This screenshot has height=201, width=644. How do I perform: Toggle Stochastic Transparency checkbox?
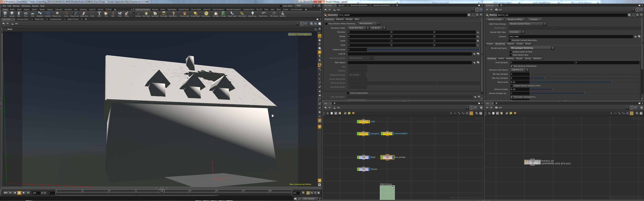point(512,97)
